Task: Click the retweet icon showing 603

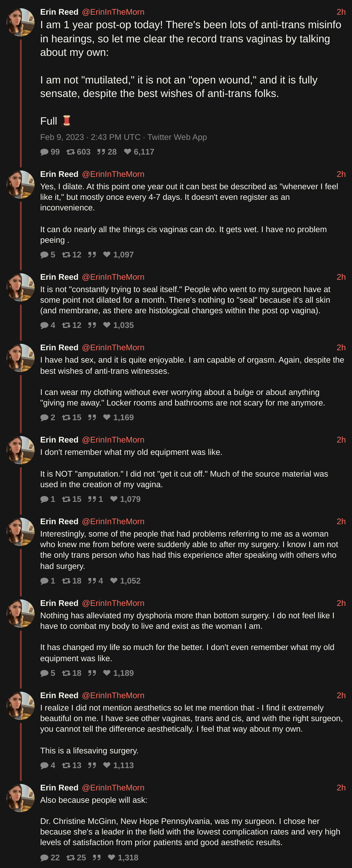Action: click(x=71, y=152)
